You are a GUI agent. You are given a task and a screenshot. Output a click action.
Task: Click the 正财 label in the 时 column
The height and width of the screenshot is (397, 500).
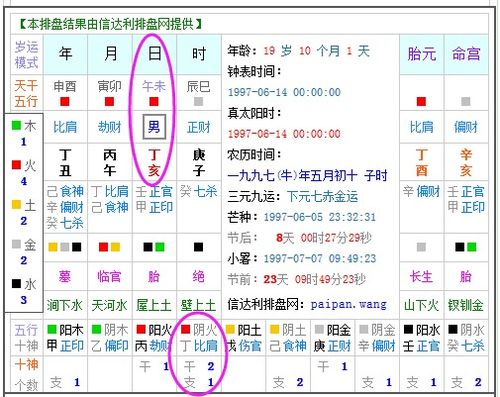tap(198, 127)
